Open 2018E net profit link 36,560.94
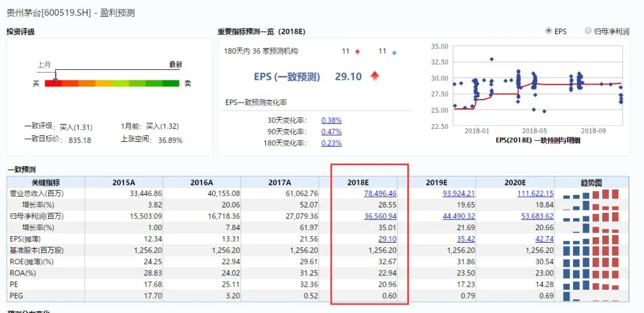 coord(380,216)
